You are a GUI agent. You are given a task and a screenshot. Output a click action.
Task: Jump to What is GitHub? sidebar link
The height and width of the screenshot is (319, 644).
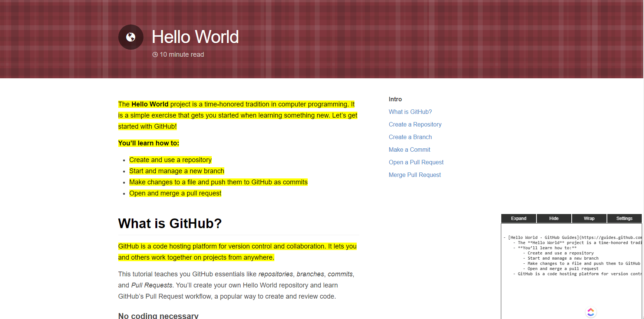410,112
